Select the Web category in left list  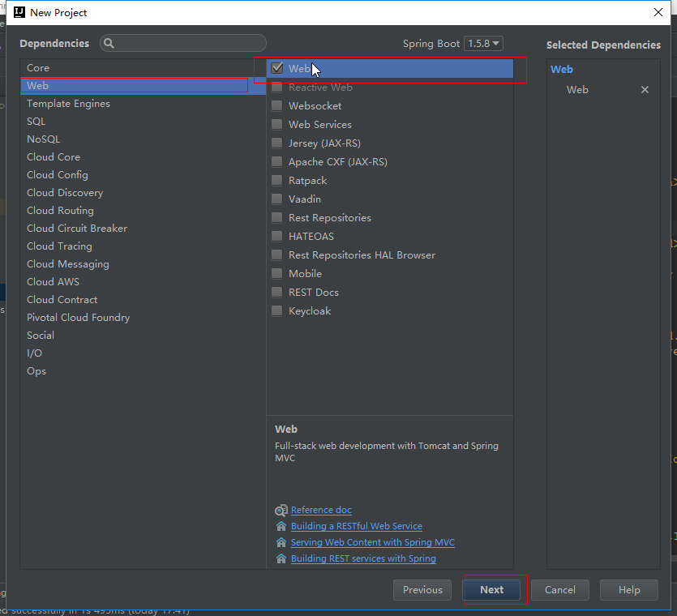tap(143, 85)
